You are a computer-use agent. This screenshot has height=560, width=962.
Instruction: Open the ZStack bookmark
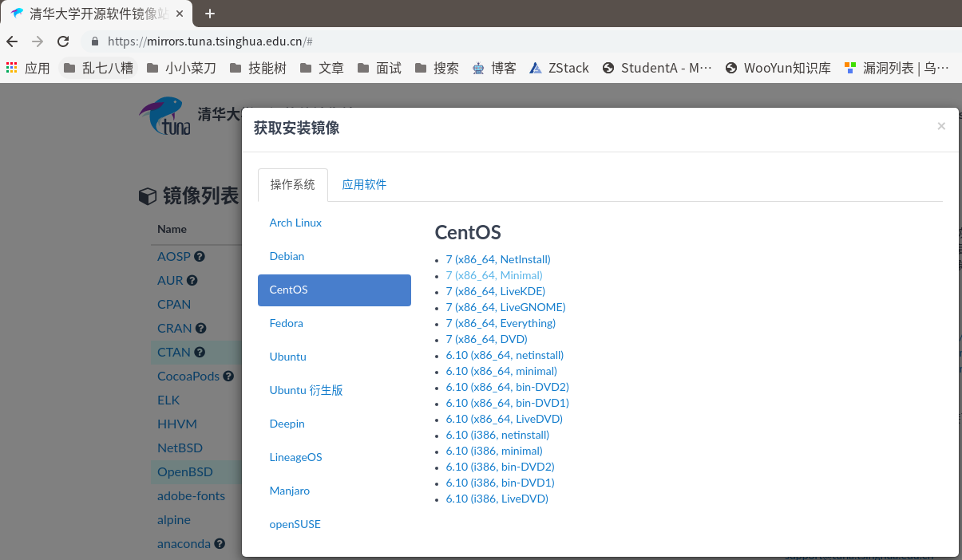[559, 68]
